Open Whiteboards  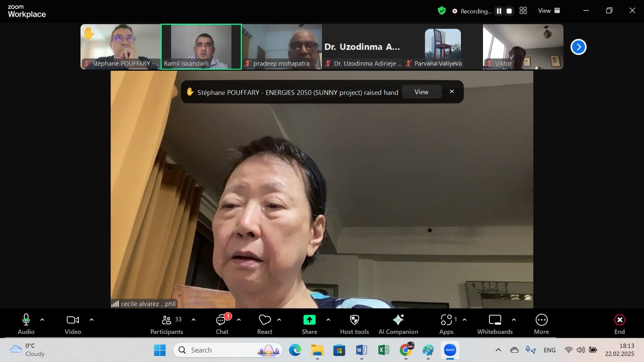click(x=495, y=324)
